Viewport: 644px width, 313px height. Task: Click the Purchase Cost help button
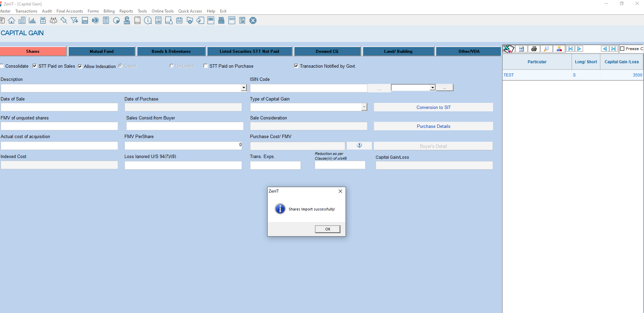pos(359,146)
